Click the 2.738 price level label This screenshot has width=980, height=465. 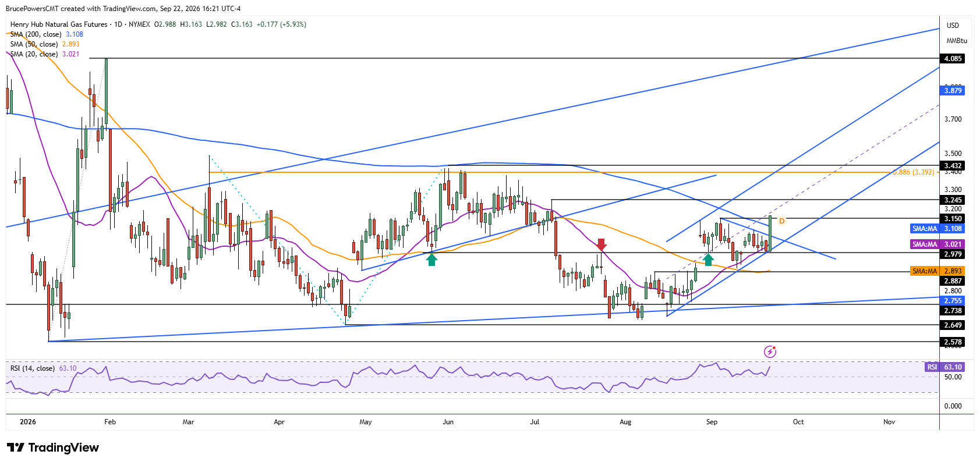pyautogui.click(x=953, y=311)
